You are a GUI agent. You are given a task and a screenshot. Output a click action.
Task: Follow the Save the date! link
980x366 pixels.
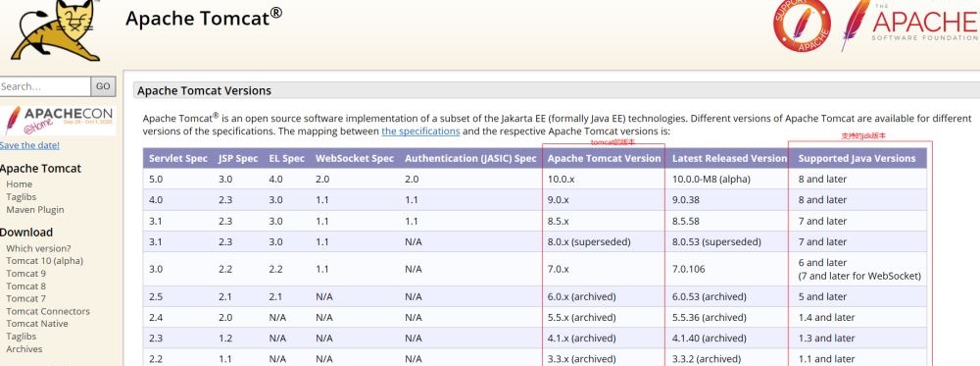tap(30, 145)
